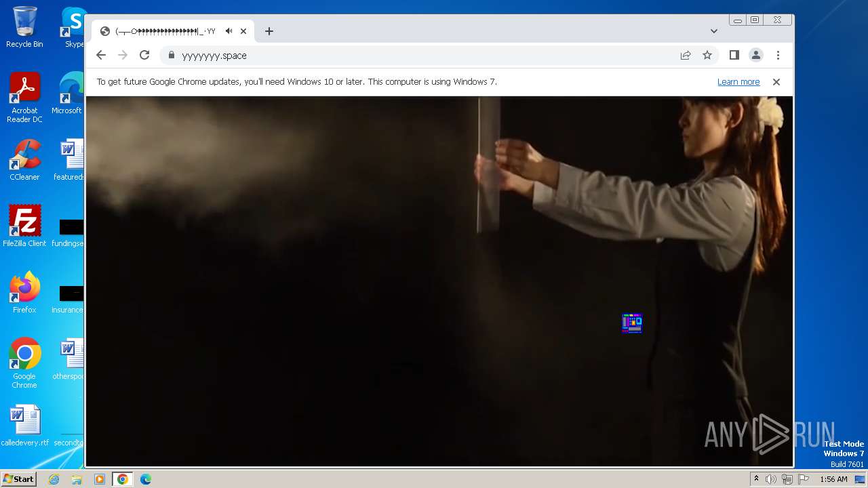The height and width of the screenshot is (488, 868).
Task: Reload the yyyyyyy.space page
Action: (144, 56)
